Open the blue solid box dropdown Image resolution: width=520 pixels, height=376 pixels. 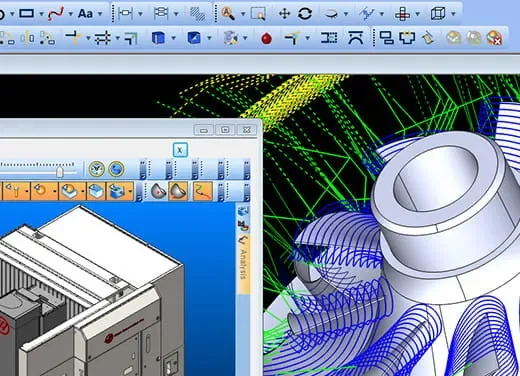pyautogui.click(x=173, y=38)
